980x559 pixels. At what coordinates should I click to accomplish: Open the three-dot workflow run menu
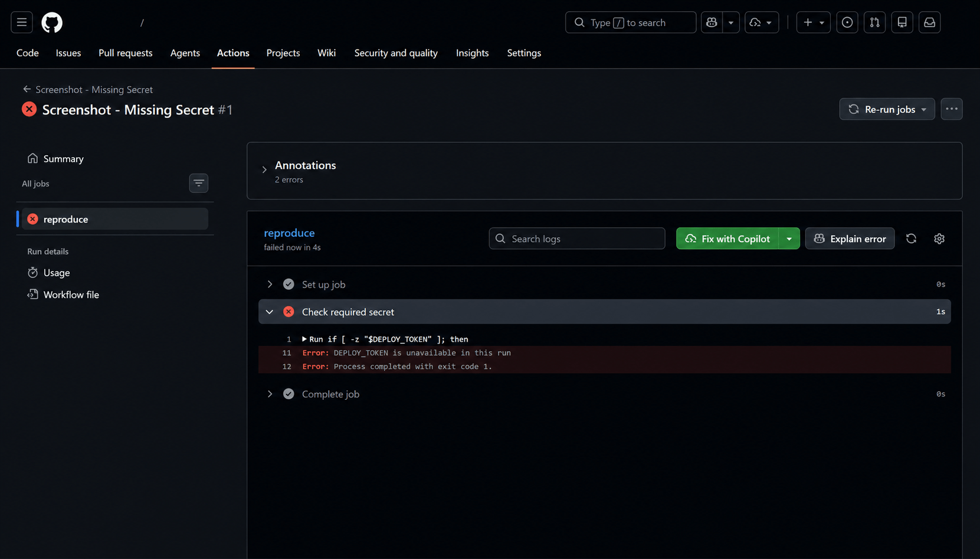click(952, 109)
